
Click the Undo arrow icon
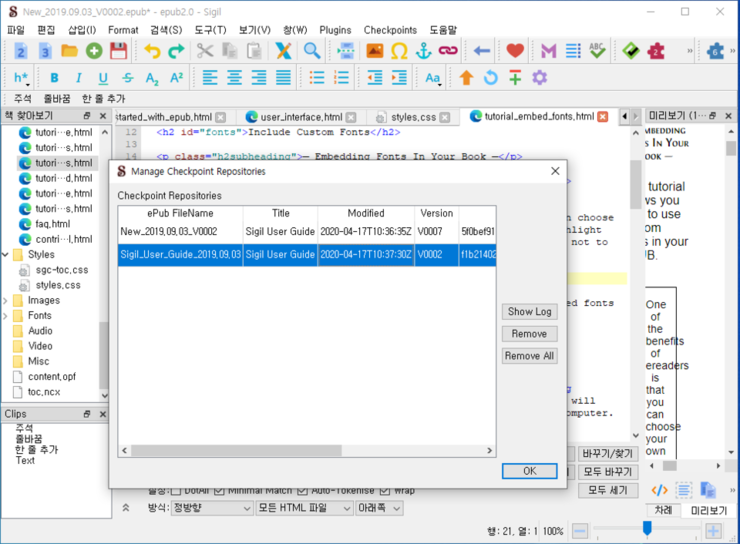[x=152, y=50]
